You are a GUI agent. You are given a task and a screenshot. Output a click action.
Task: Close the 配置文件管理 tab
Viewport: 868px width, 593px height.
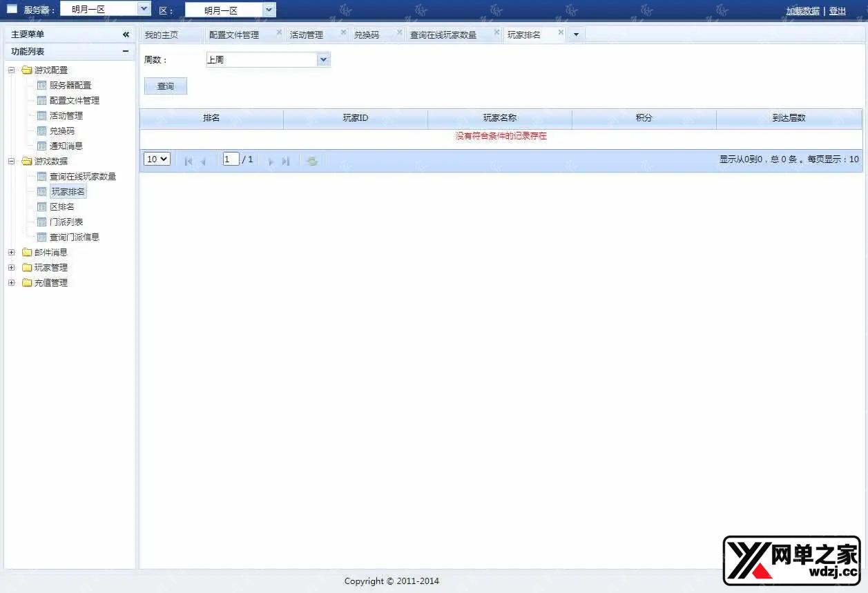coord(279,32)
